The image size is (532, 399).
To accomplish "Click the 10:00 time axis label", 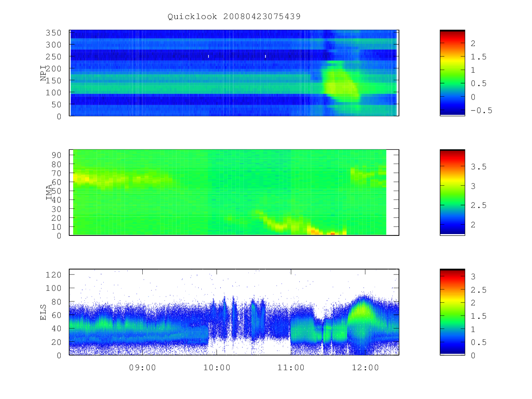I will pyautogui.click(x=217, y=368).
